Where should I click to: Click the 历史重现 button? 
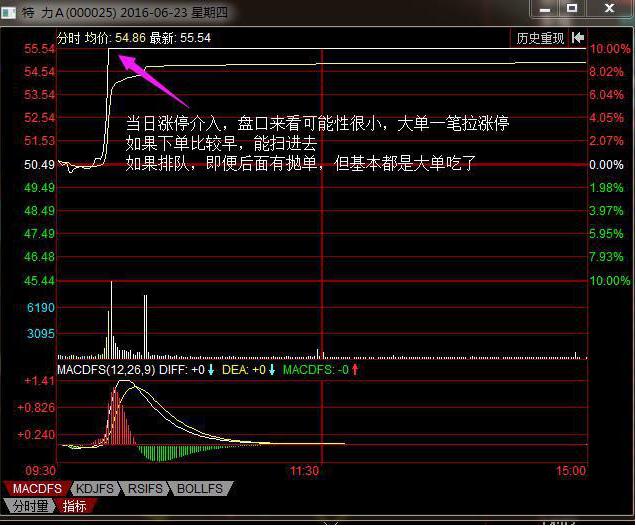(x=540, y=38)
